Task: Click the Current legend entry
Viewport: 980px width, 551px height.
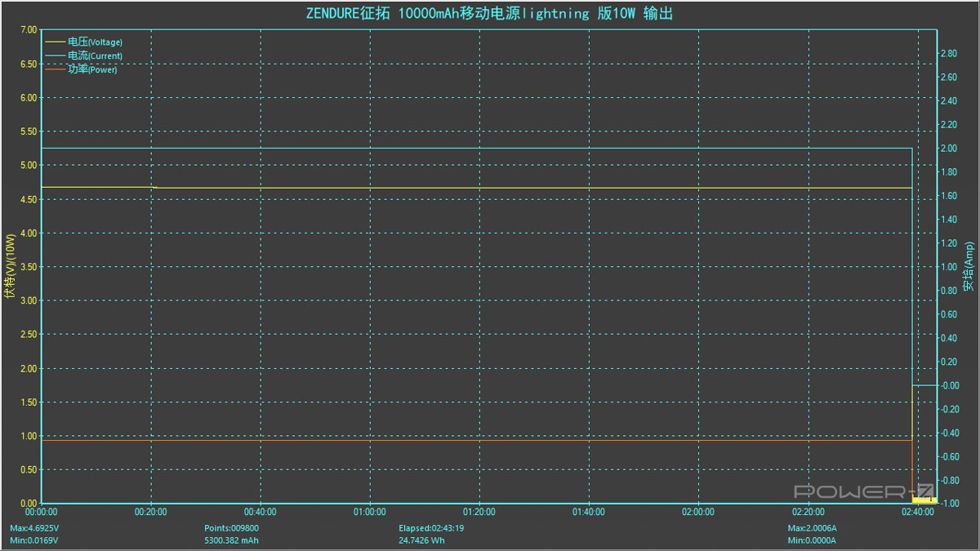Action: 95,56
